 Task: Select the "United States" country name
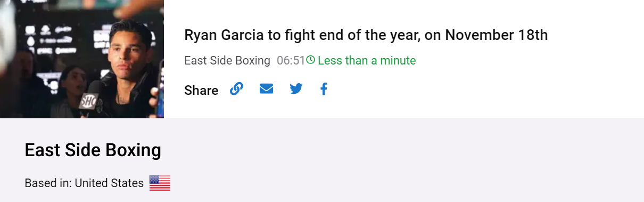(109, 183)
